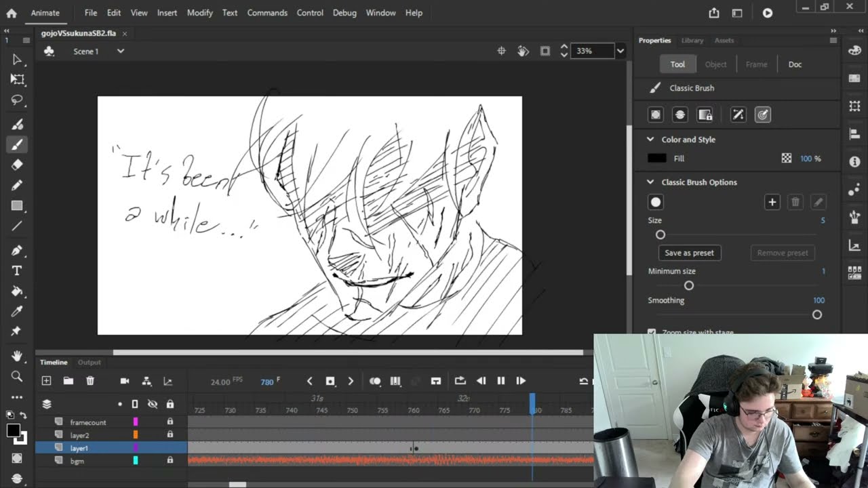Collapse the Properties panel with the double arrows
Screen dimensions: 868x488
tap(833, 30)
